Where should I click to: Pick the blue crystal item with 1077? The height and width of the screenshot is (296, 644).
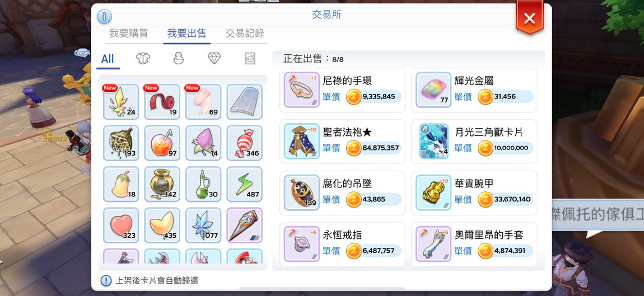203,225
